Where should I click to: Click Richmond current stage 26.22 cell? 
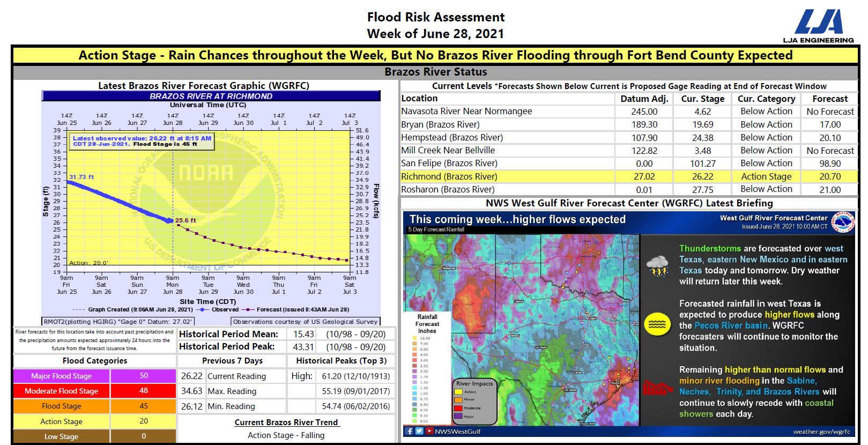702,176
